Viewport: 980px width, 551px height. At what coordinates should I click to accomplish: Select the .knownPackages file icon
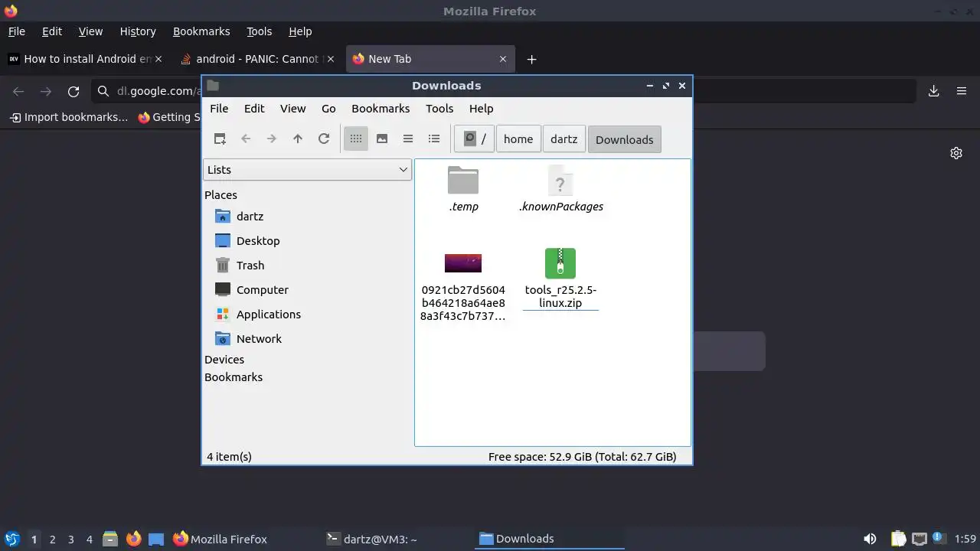coord(560,181)
